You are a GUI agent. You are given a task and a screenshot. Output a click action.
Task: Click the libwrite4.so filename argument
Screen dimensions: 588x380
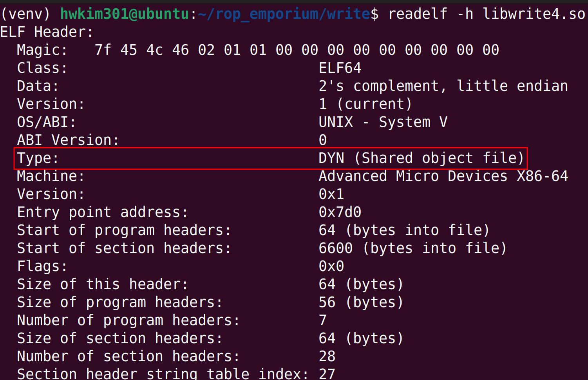(534, 14)
